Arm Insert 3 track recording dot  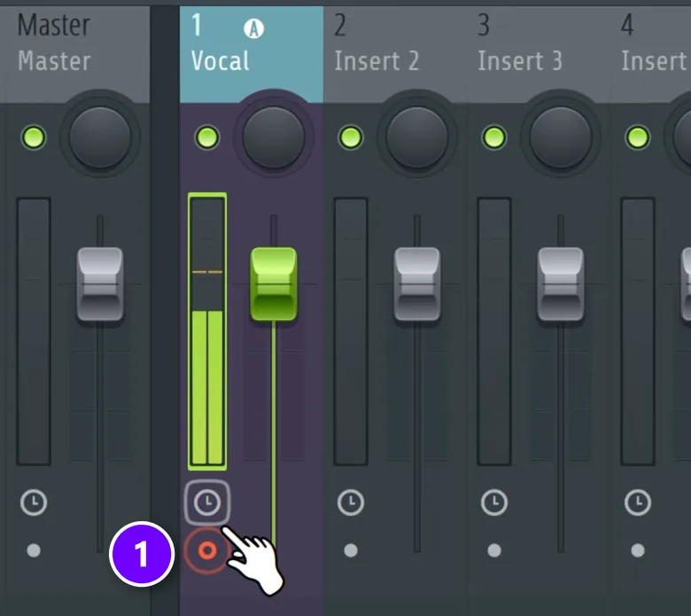494,550
